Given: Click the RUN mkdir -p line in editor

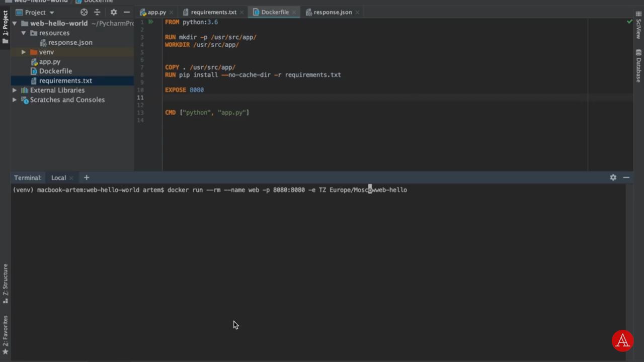Looking at the screenshot, I should (x=211, y=37).
